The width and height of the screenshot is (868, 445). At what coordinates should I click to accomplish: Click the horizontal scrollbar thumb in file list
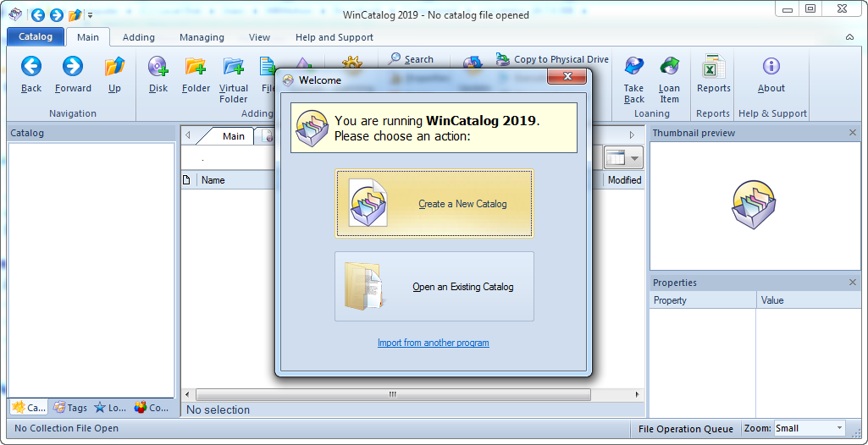(x=392, y=395)
